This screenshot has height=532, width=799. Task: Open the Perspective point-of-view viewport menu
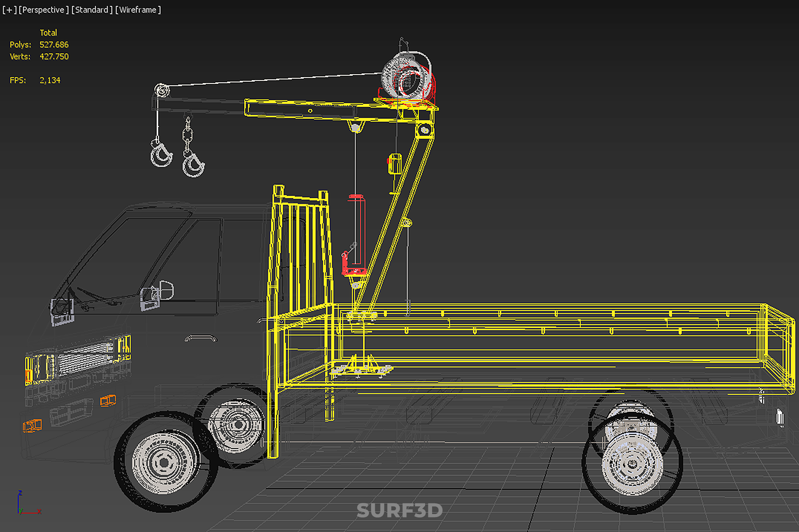(44, 10)
